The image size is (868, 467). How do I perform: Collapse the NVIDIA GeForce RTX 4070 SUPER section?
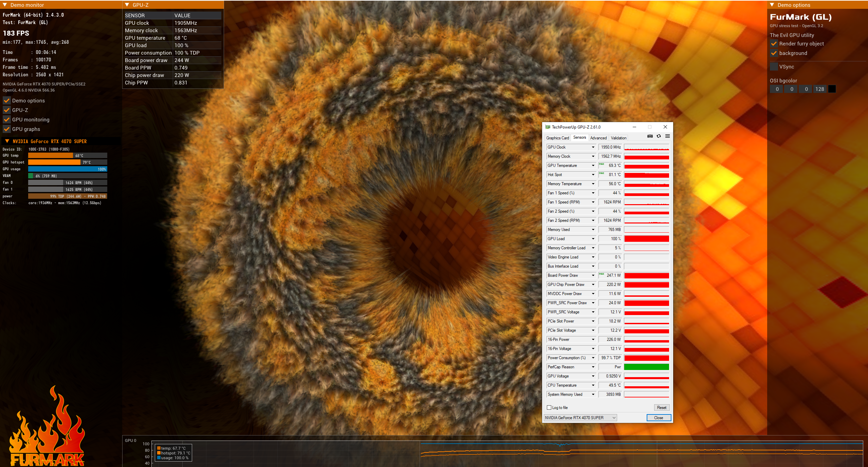pyautogui.click(x=7, y=141)
